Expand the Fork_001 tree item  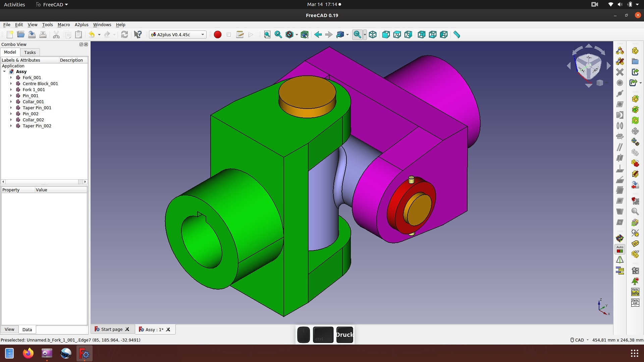(11, 77)
